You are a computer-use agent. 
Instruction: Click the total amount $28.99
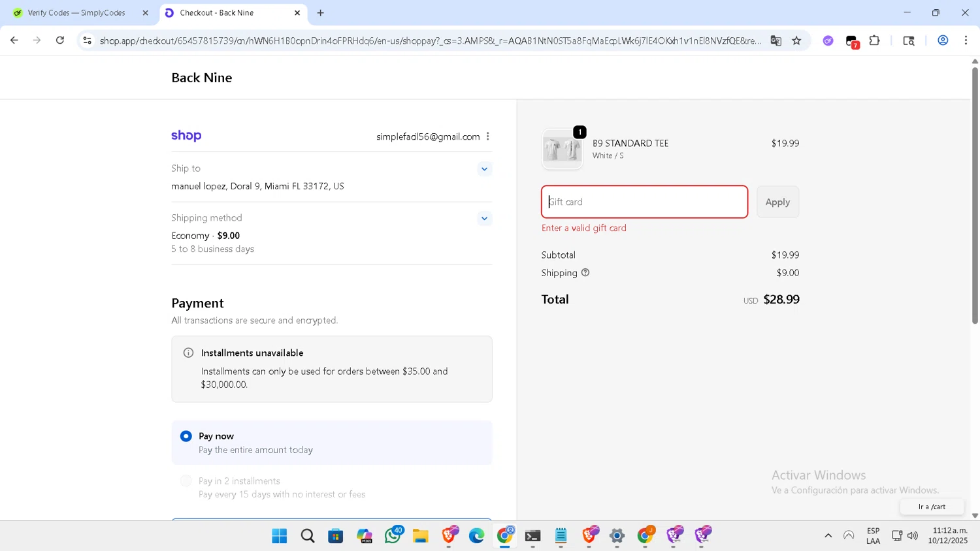click(781, 299)
